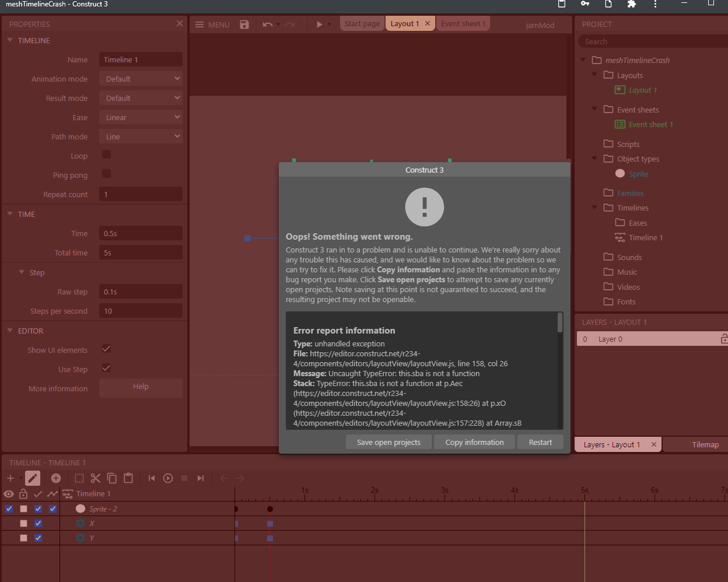Open the Path mode dropdown
Viewport: 728px width, 582px height.
(141, 136)
